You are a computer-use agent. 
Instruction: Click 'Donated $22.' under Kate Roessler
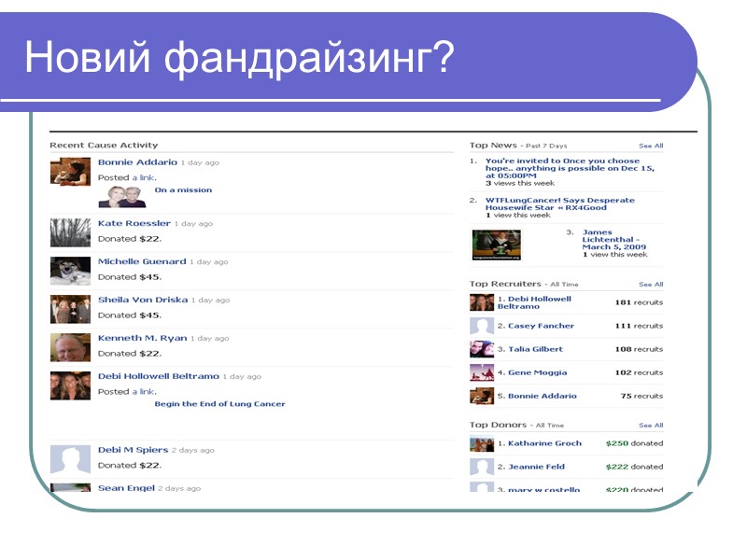(x=130, y=239)
